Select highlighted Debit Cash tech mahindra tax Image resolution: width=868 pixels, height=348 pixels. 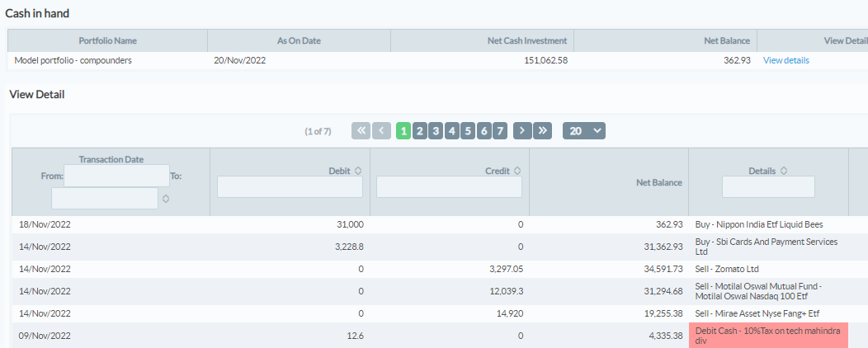[768, 336]
